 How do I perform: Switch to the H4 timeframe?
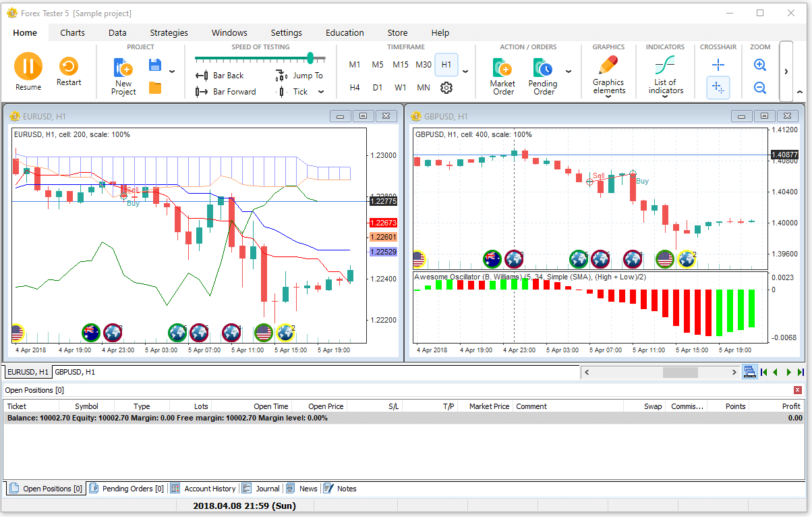point(355,88)
